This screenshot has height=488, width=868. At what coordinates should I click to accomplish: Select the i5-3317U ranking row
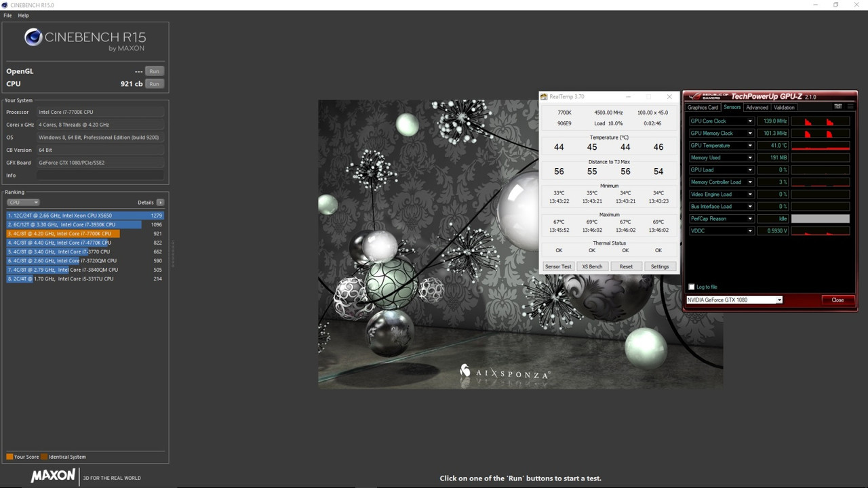point(85,279)
